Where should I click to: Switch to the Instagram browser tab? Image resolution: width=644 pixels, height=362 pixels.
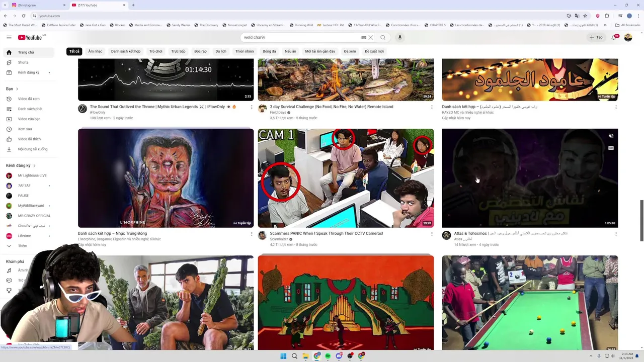pyautogui.click(x=38, y=5)
